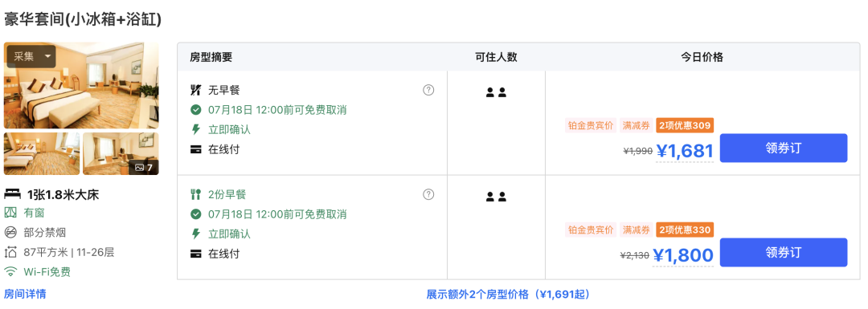This screenshot has height=309, width=868.
Task: Click the no-smoking icon by 部分禁烟
Action: 10,232
